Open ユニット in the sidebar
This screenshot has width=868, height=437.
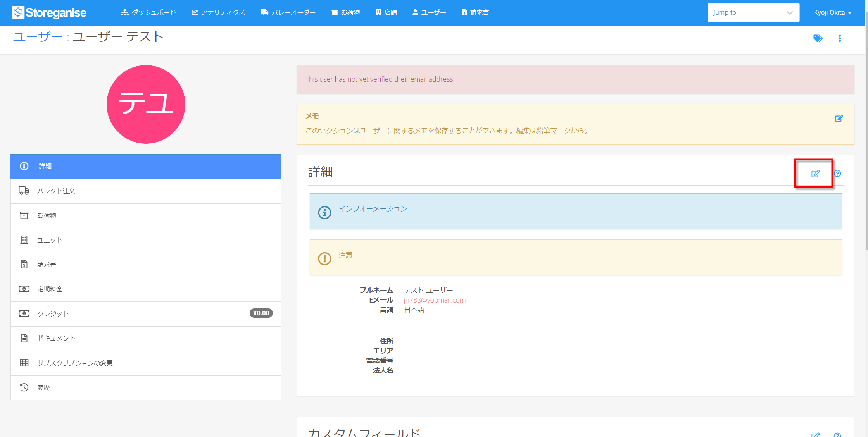[x=146, y=240]
